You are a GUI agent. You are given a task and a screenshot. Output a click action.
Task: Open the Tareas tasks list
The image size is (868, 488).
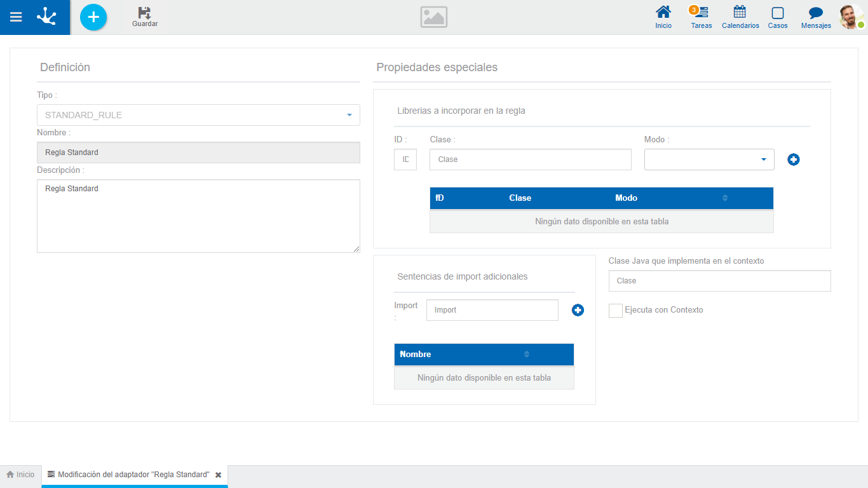click(x=702, y=17)
